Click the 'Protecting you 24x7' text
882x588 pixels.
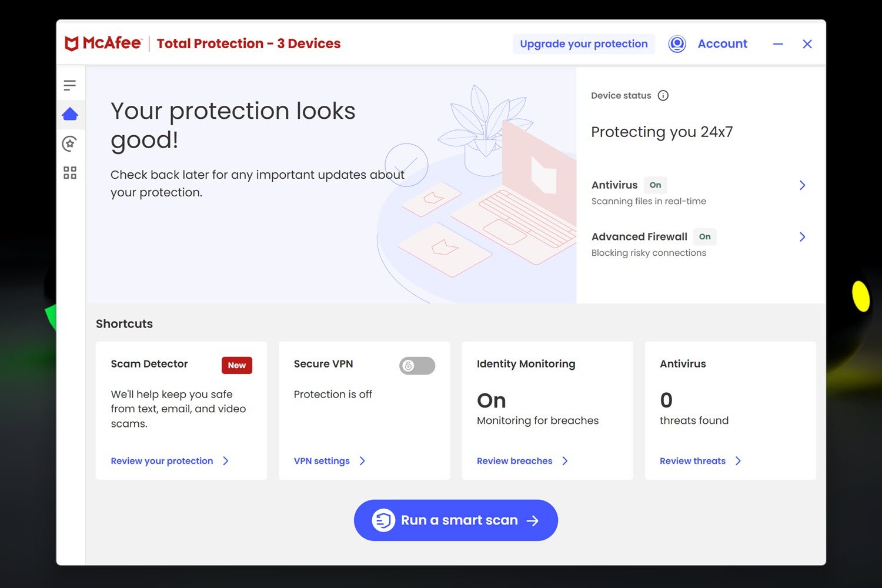[x=662, y=132]
